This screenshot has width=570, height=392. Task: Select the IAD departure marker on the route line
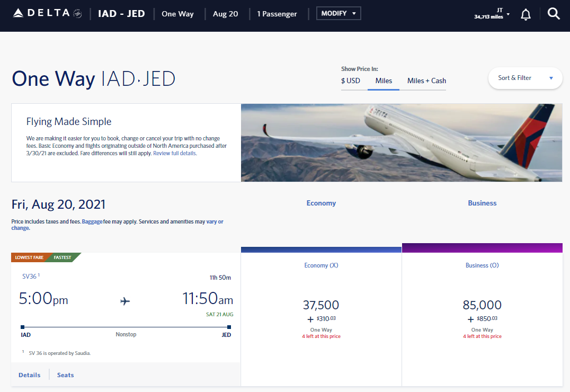23,327
